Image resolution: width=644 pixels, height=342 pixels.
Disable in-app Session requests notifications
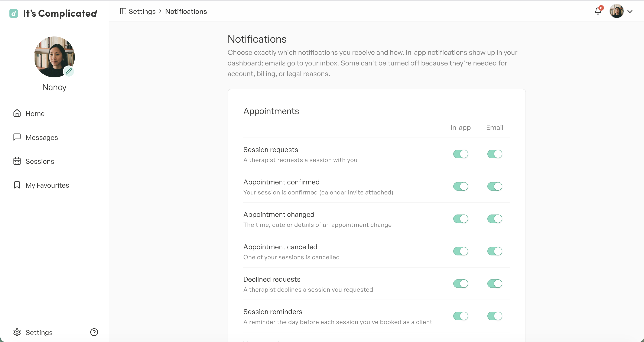click(x=461, y=154)
